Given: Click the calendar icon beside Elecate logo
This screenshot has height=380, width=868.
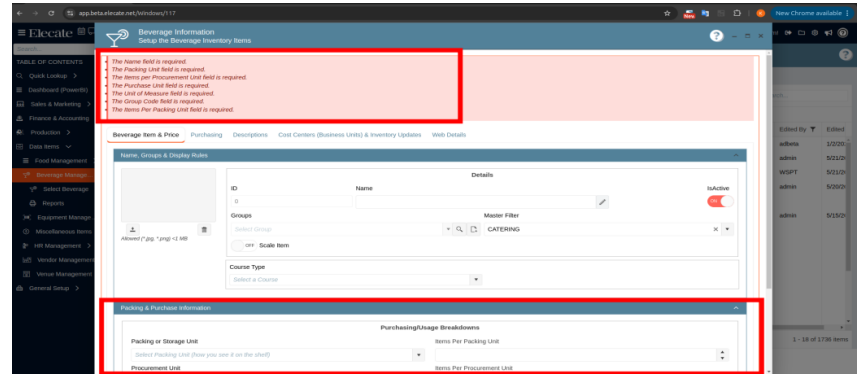Looking at the screenshot, I should point(81,32).
